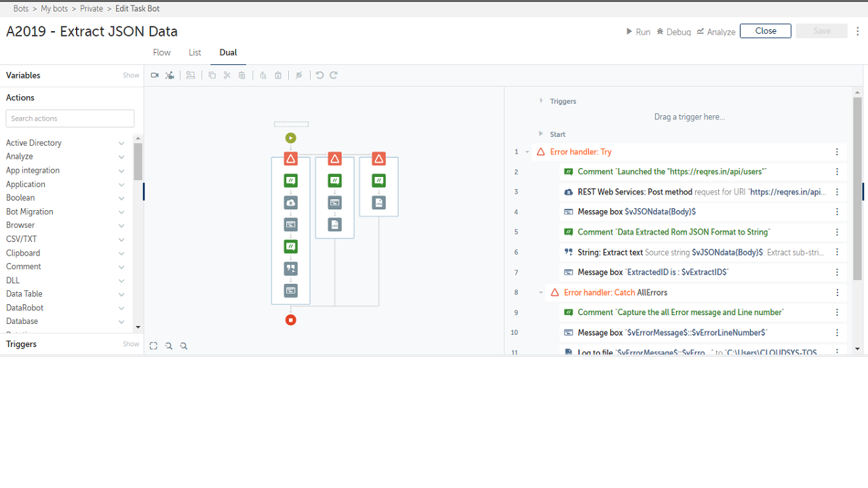Expand the Browser actions group
This screenshot has width=868, height=488.
[x=121, y=226]
